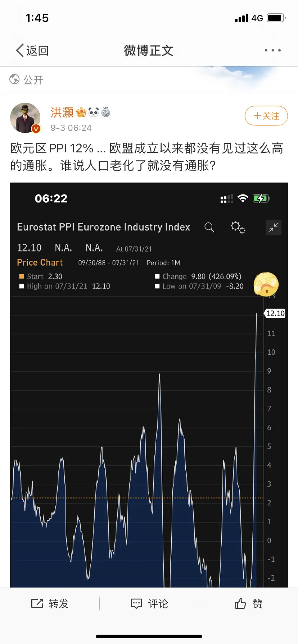Image resolution: width=298 pixels, height=644 pixels.
Task: Tap the Low on 07/31/09 legend marker
Action: pyautogui.click(x=157, y=286)
